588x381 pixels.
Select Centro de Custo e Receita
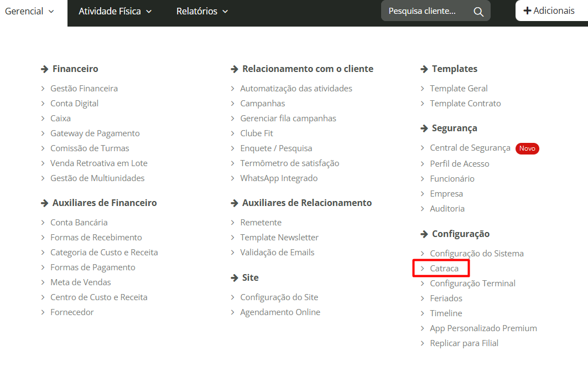click(98, 297)
